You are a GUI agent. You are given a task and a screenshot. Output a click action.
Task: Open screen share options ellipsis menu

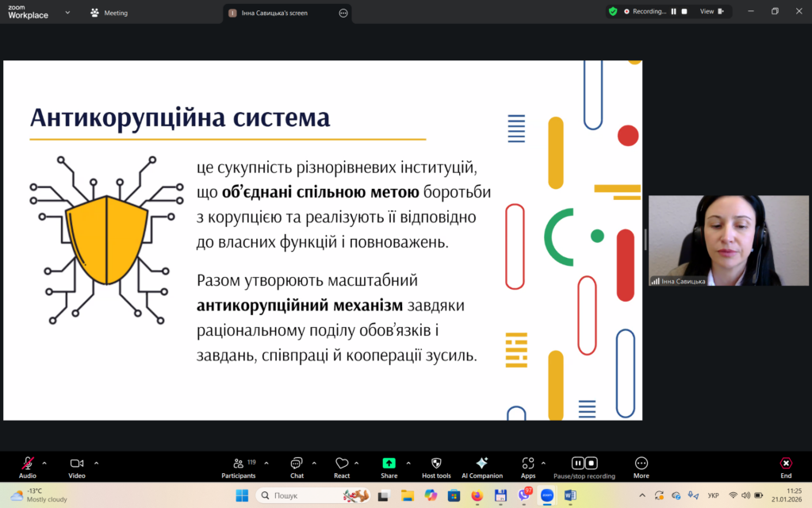343,13
